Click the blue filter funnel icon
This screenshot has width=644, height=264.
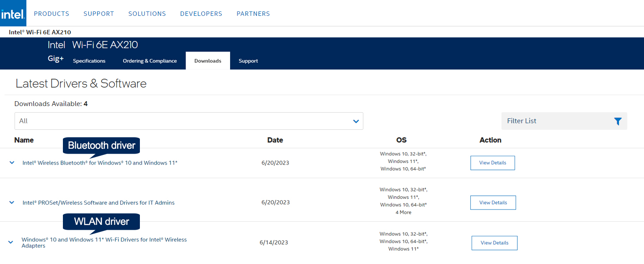tap(618, 121)
